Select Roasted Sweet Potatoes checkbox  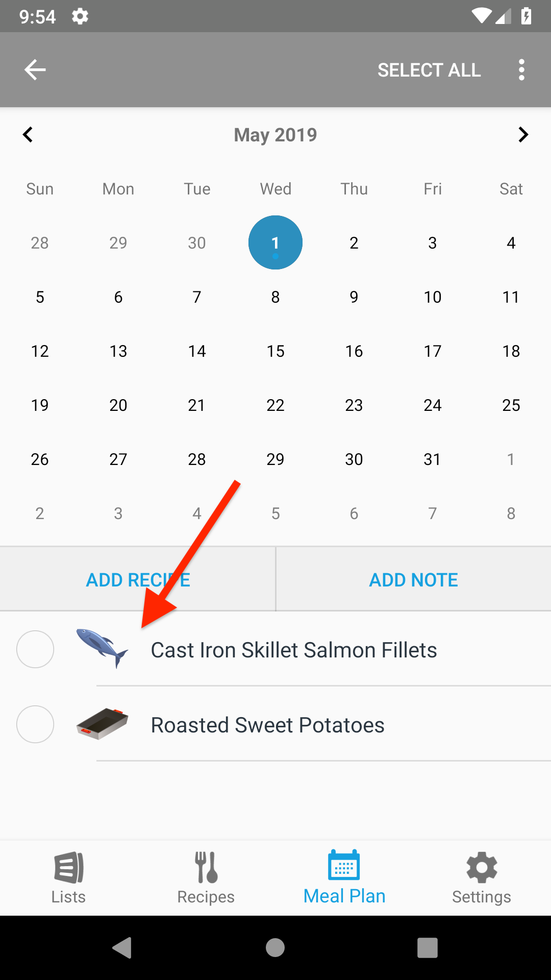[x=35, y=724]
